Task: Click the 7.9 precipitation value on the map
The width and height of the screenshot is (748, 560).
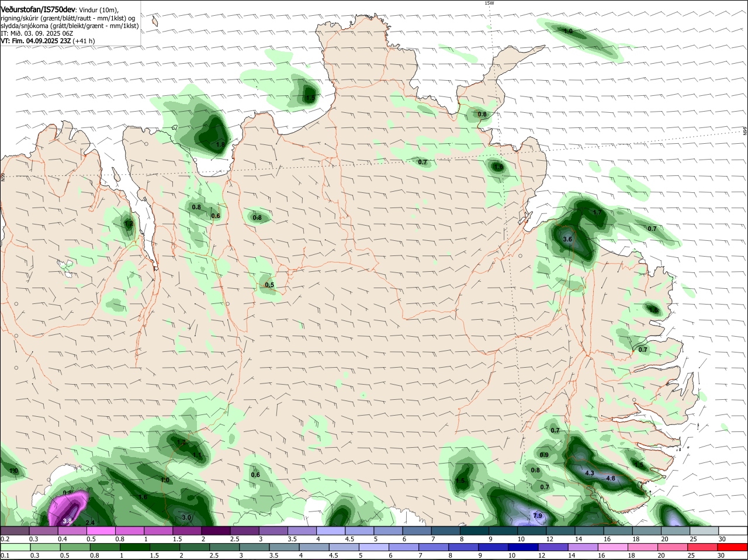Action: (538, 516)
